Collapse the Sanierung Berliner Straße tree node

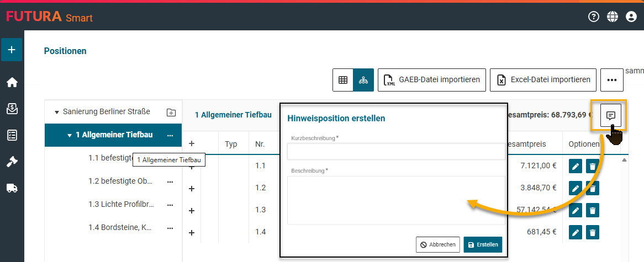[x=56, y=113]
